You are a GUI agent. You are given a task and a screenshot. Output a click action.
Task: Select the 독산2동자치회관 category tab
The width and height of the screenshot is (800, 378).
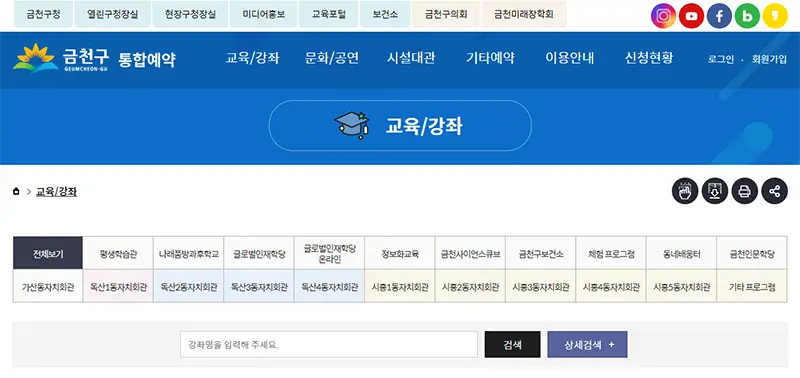coord(189,286)
